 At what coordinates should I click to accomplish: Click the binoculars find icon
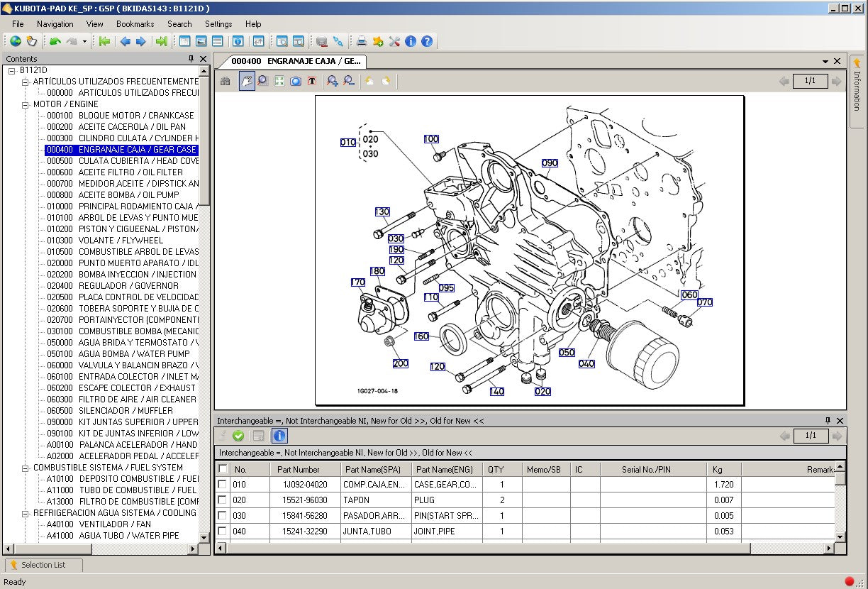[226, 81]
